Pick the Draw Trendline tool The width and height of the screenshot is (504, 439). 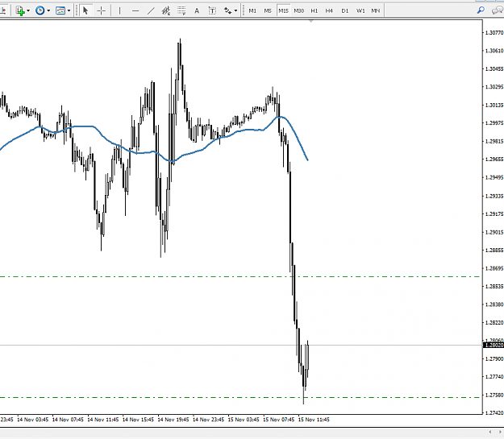[x=151, y=10]
